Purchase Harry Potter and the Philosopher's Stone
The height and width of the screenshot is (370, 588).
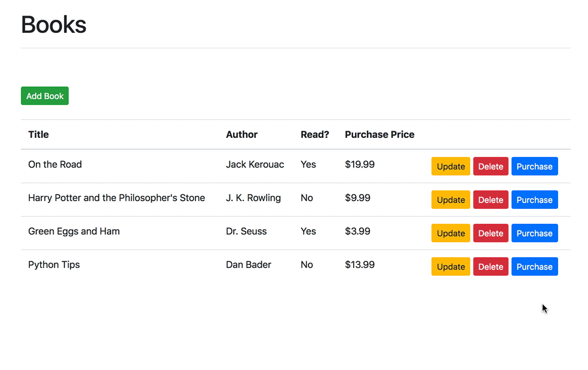(x=534, y=199)
